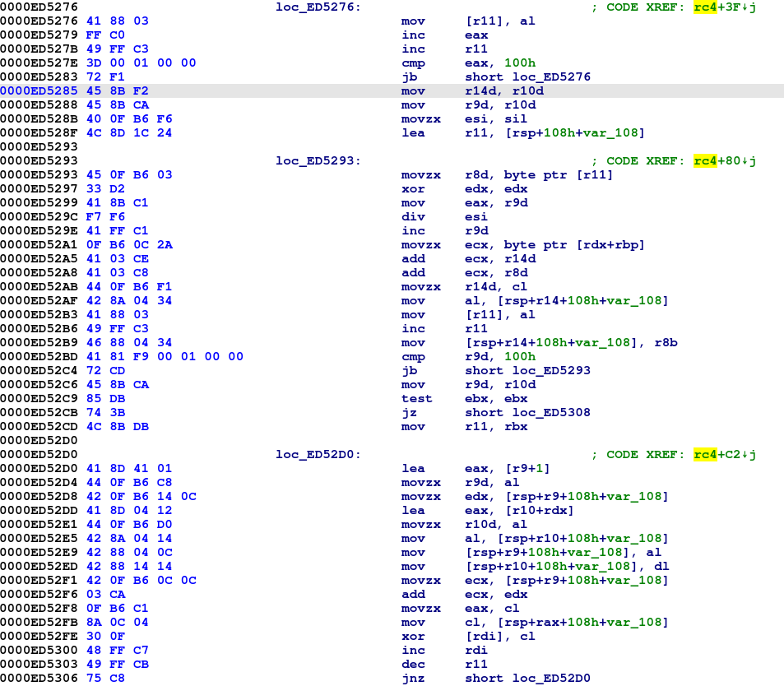Click 'movzx r8d, byte ptr [r11]' operand
This screenshot has width=784, height=686.
(539, 175)
